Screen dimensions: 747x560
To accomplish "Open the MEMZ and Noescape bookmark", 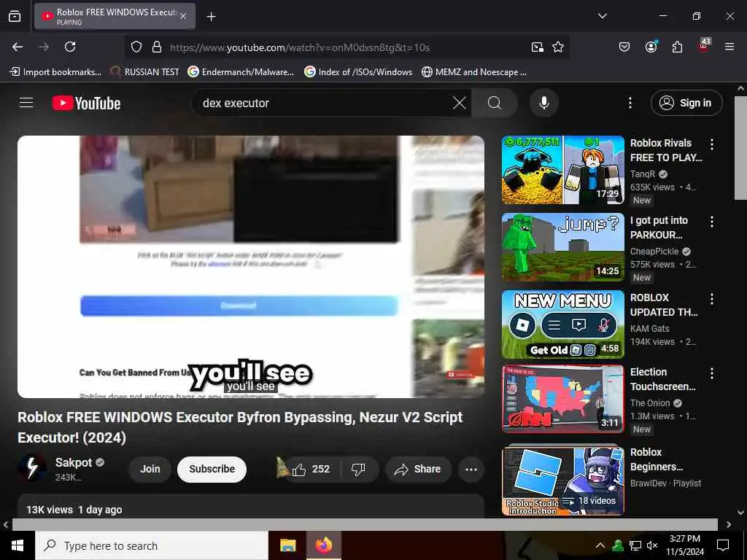I will (x=474, y=72).
